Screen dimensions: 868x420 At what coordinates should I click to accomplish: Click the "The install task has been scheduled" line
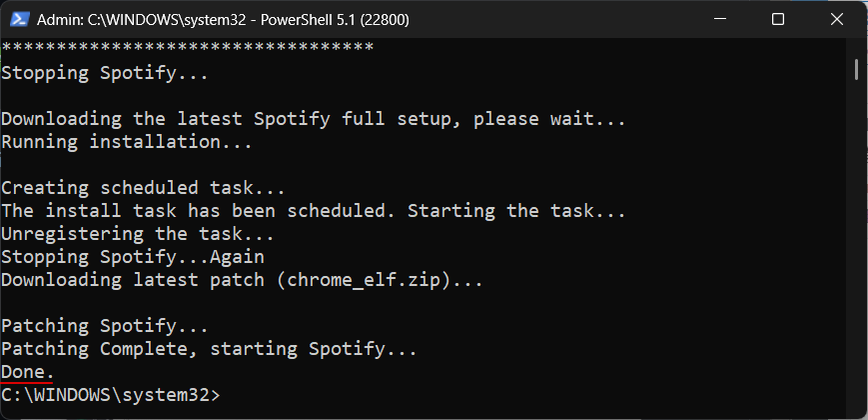click(x=313, y=211)
